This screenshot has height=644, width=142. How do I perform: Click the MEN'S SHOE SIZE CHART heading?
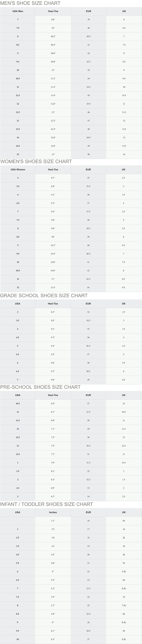point(30,3)
